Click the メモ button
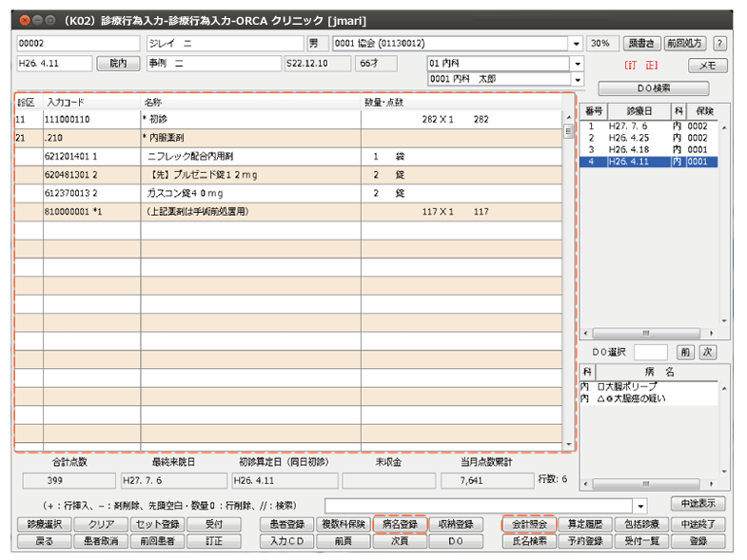The width and height of the screenshot is (747, 560). click(x=707, y=66)
